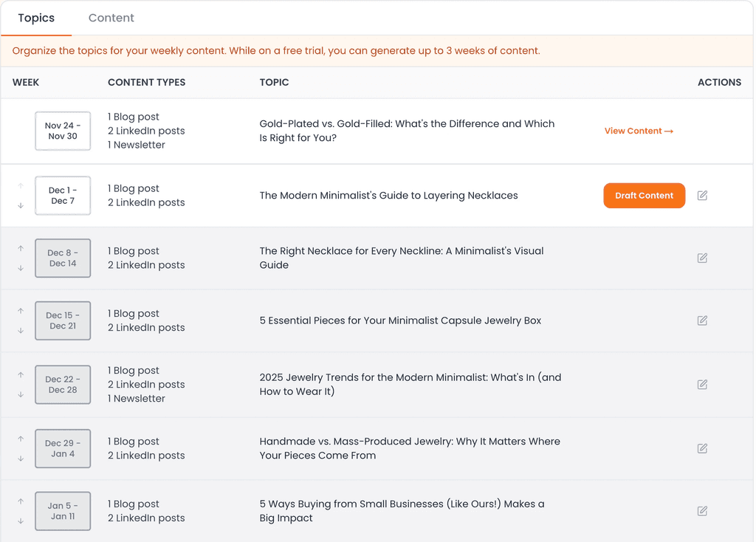Move Dec 8 - Dec 14 week up
756x542 pixels.
coord(21,248)
